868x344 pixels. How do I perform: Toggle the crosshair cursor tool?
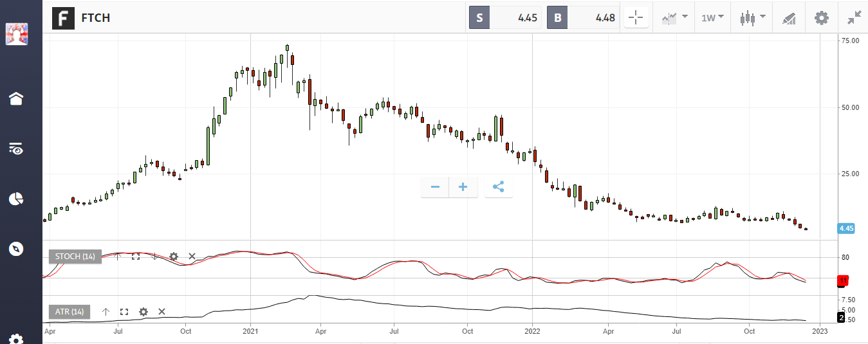click(636, 18)
